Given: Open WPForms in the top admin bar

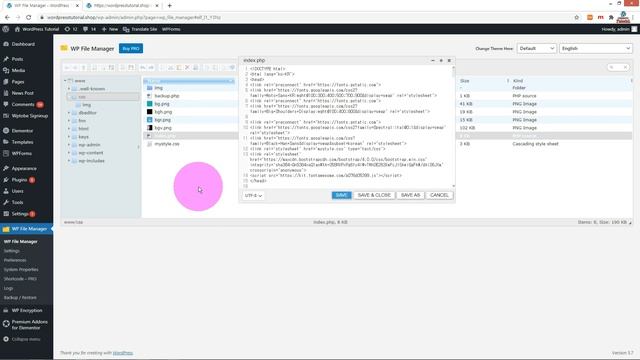Looking at the screenshot, I should pyautogui.click(x=171, y=29).
